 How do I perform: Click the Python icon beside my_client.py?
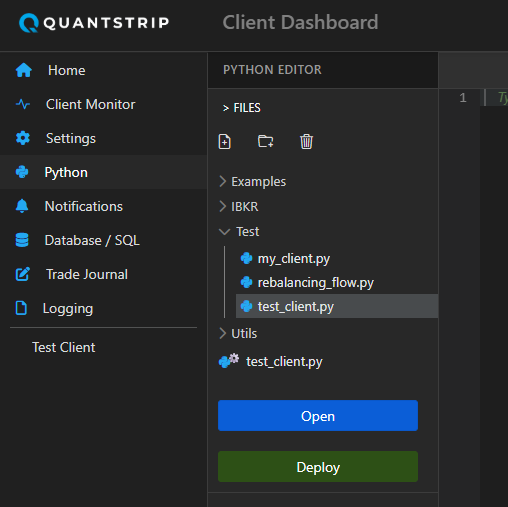point(247,258)
